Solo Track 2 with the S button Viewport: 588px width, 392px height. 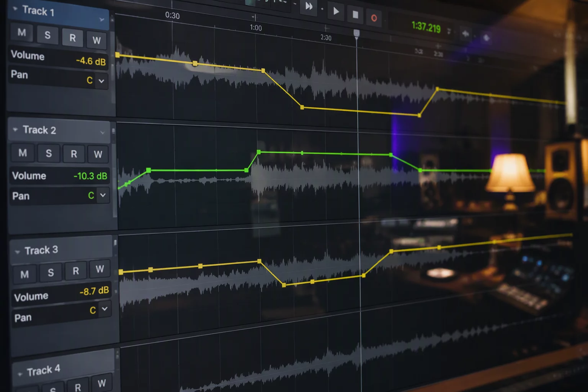[x=49, y=153]
